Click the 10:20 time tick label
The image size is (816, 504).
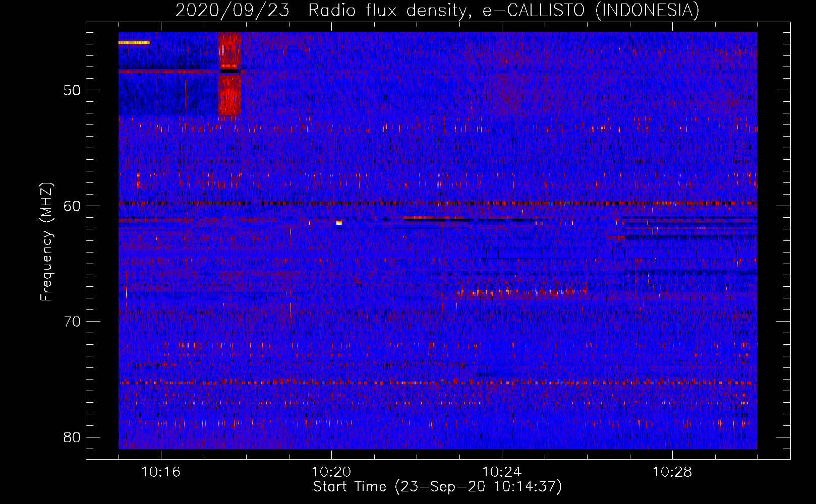coord(331,472)
